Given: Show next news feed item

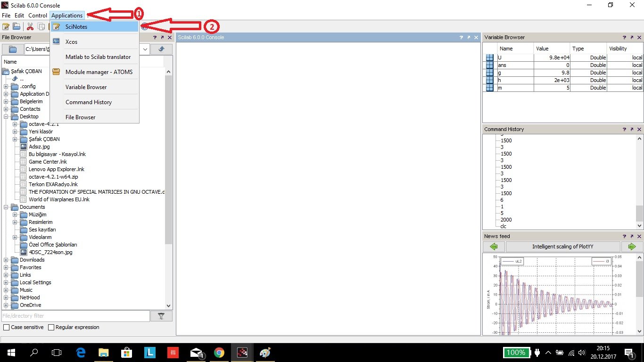Looking at the screenshot, I should click(x=632, y=247).
